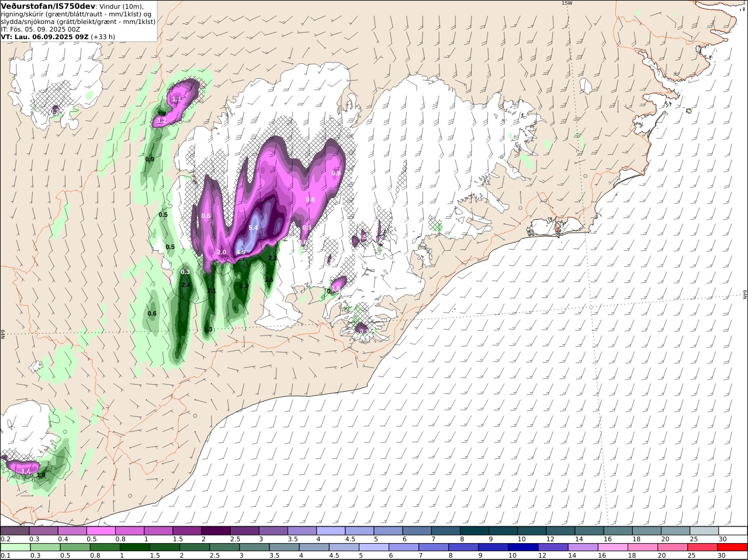Click the darkest purple top-row legend swatch above 2
Screen dimensions: 748x560
216,531
